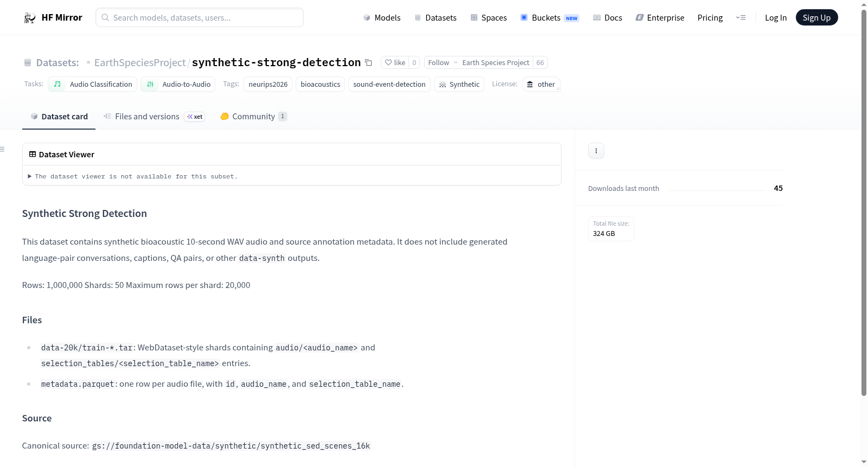Select the neurips2026 tag
Screen dimensions: 868x467
pos(268,84)
